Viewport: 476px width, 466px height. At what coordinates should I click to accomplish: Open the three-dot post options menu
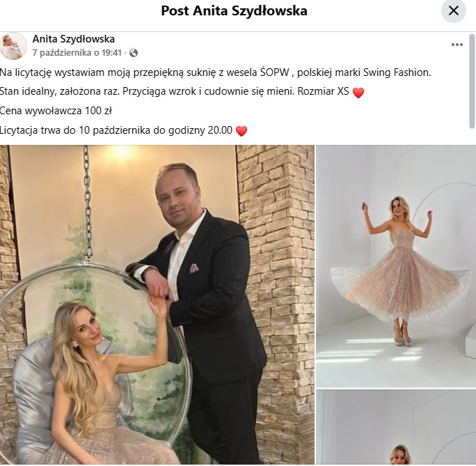click(457, 45)
